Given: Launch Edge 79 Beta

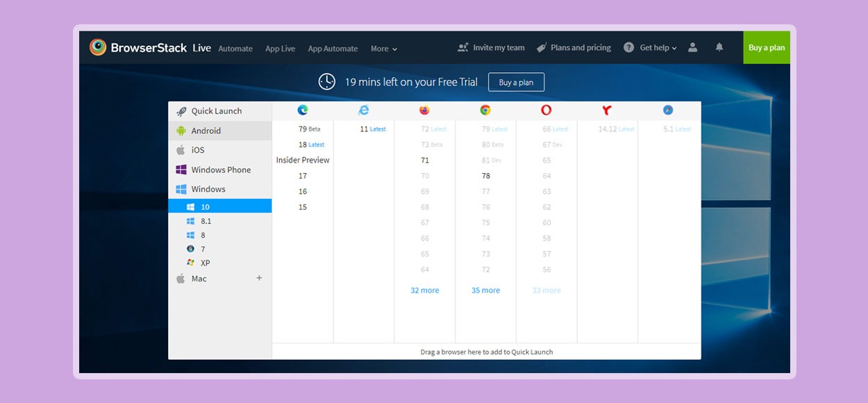Looking at the screenshot, I should (x=309, y=129).
